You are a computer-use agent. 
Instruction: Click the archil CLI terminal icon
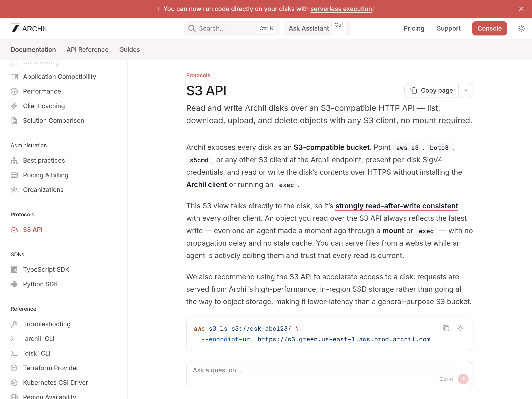14,339
